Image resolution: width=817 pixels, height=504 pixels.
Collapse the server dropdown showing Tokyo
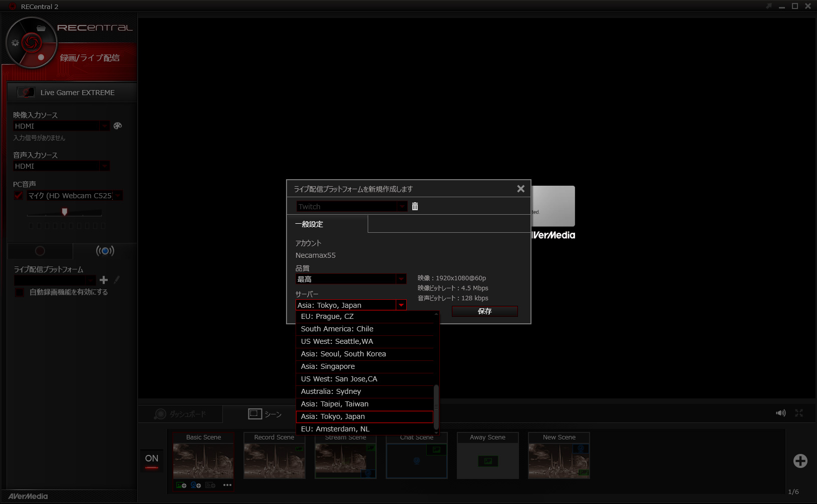click(x=401, y=305)
